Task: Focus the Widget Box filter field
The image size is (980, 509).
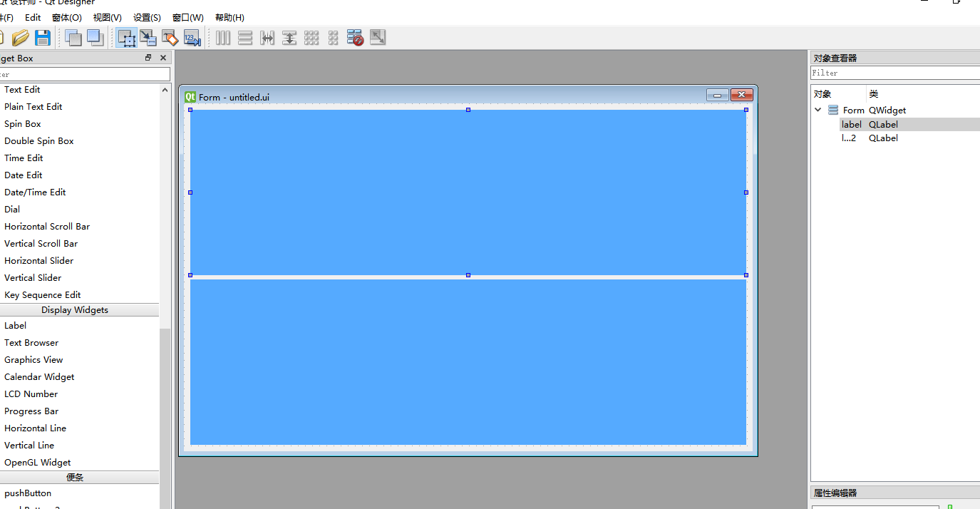Action: tap(85, 74)
